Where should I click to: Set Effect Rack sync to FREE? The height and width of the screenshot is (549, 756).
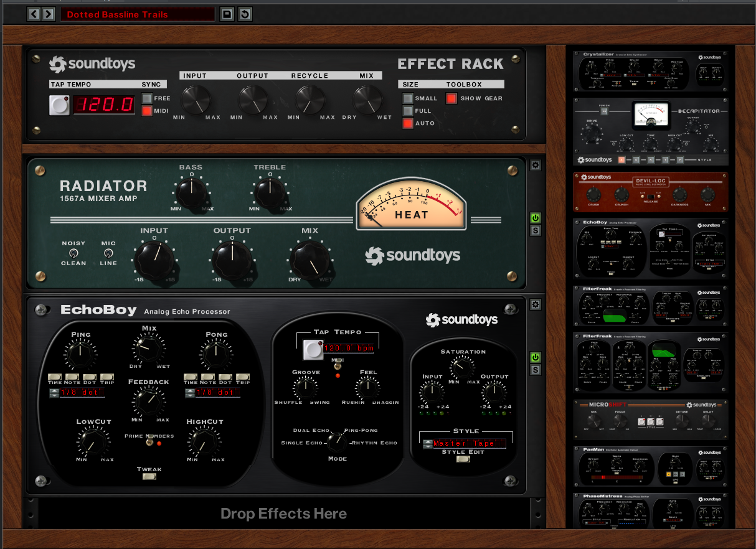[x=147, y=98]
